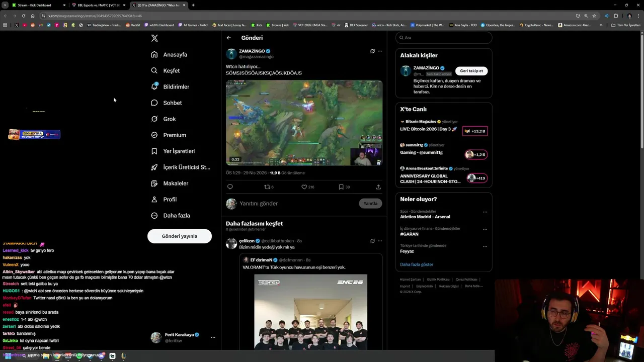Click reply icon under the post

tap(230, 187)
